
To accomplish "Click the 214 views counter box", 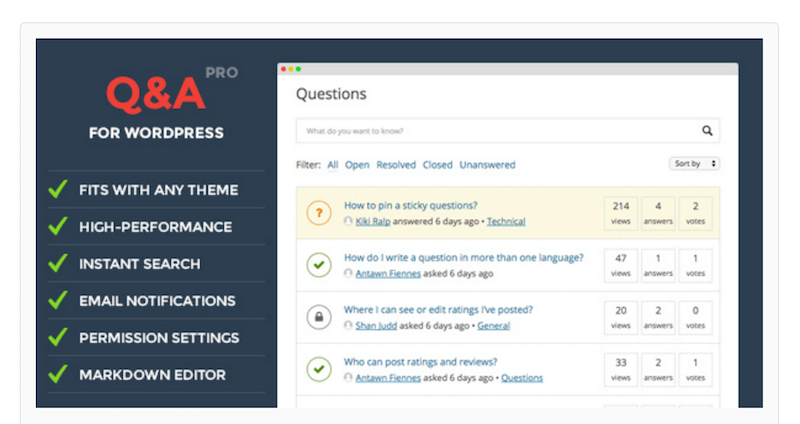I will (621, 212).
